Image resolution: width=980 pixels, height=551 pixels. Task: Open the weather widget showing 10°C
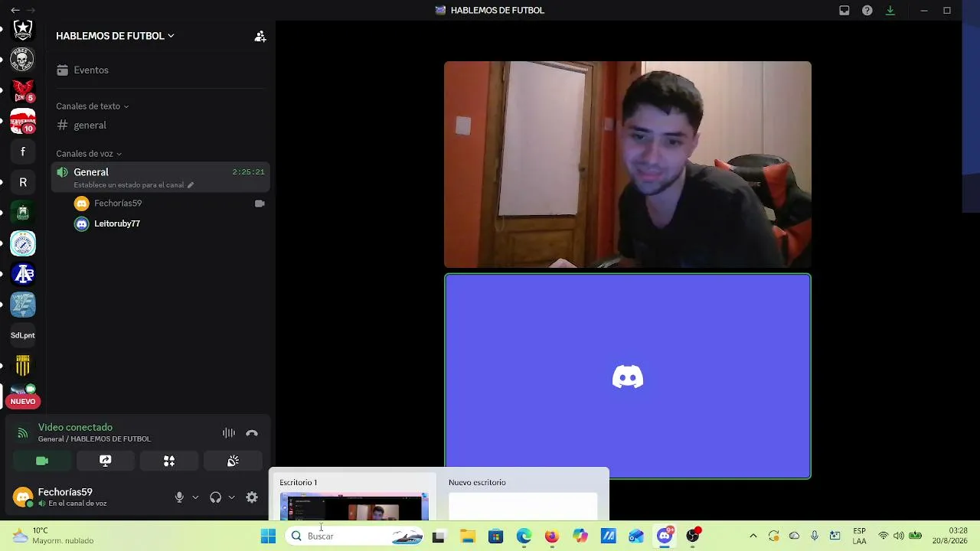(x=52, y=536)
